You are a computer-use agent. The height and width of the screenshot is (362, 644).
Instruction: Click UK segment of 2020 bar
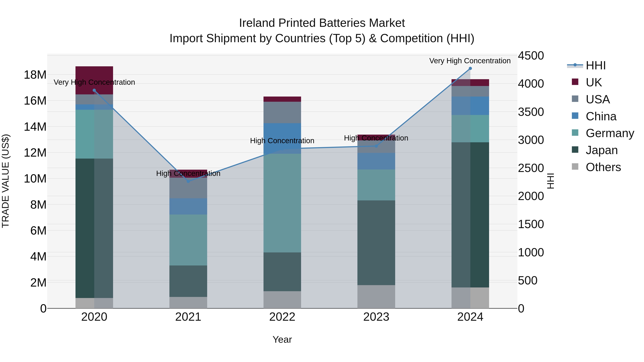tap(94, 80)
